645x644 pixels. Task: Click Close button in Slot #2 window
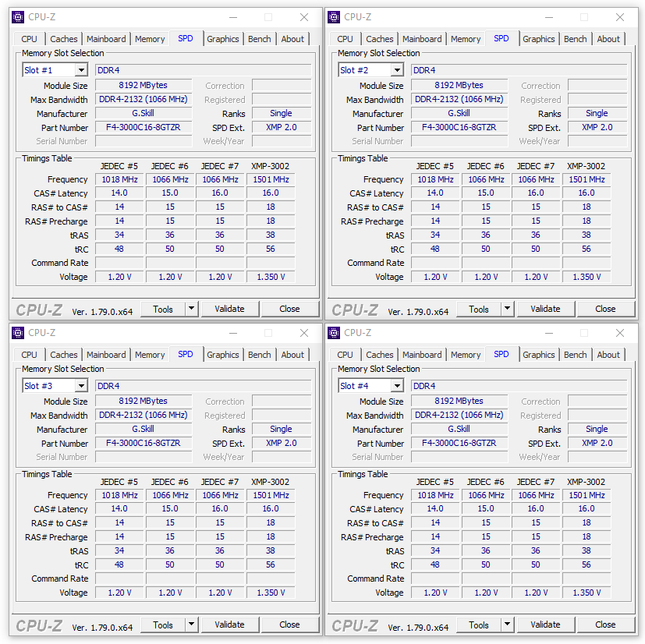tap(605, 309)
